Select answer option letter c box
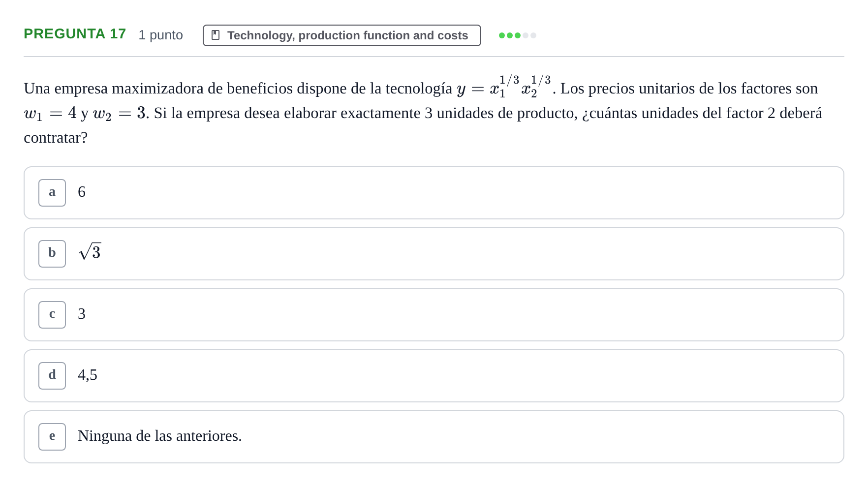The height and width of the screenshot is (487, 868). pyautogui.click(x=52, y=315)
